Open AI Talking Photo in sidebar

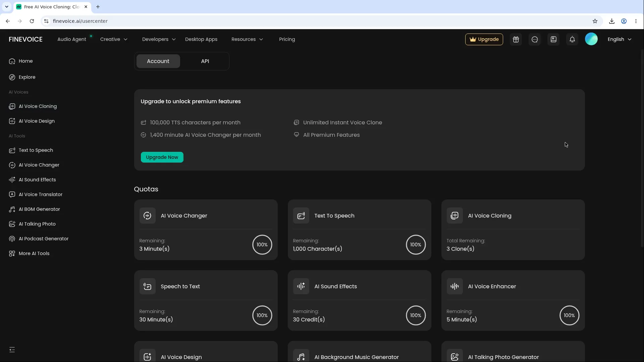(x=32, y=224)
